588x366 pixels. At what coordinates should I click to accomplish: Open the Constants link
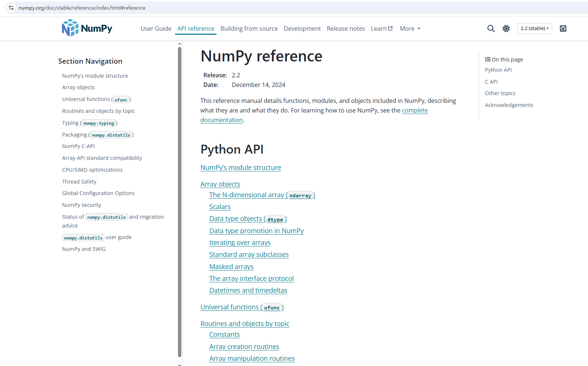224,335
